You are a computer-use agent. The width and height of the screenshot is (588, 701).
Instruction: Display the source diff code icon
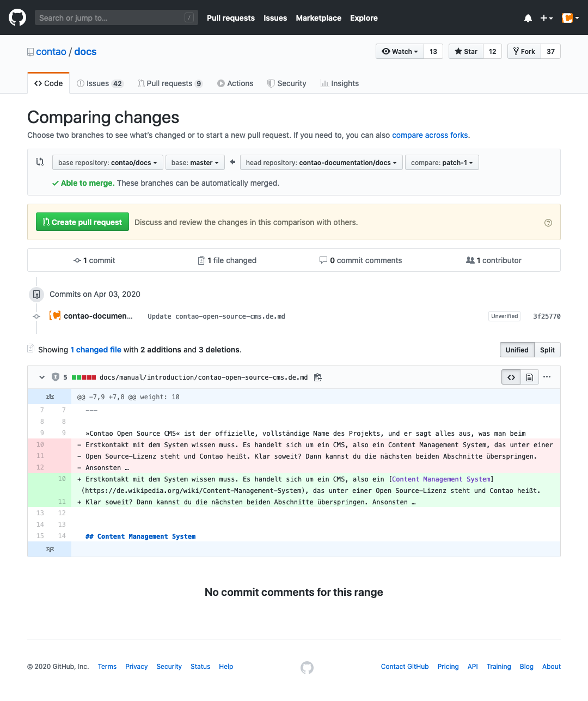tap(511, 377)
